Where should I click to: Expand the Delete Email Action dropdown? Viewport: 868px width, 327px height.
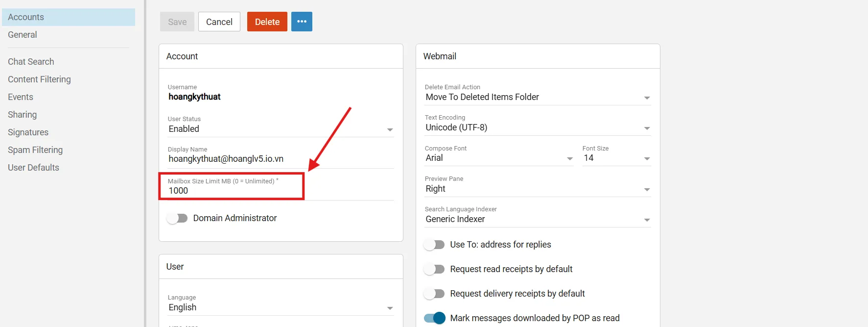click(537, 97)
